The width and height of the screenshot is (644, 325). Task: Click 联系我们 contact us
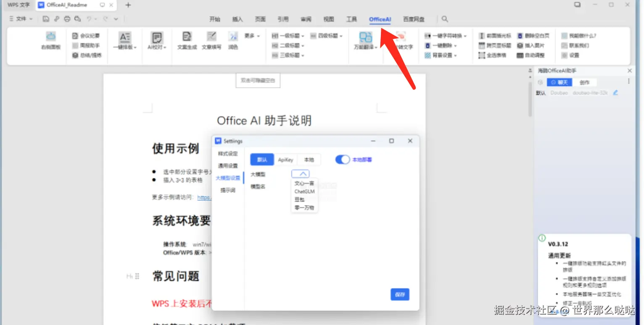pyautogui.click(x=575, y=45)
